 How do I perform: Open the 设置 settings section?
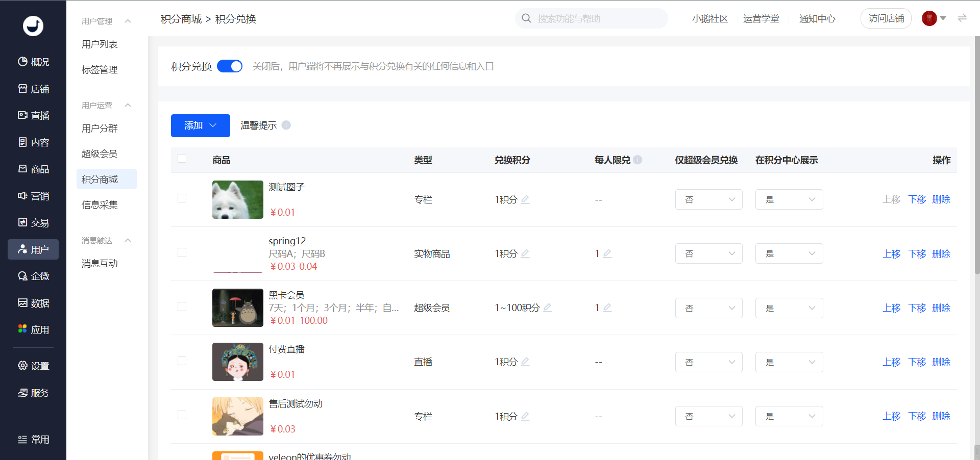pos(33,366)
